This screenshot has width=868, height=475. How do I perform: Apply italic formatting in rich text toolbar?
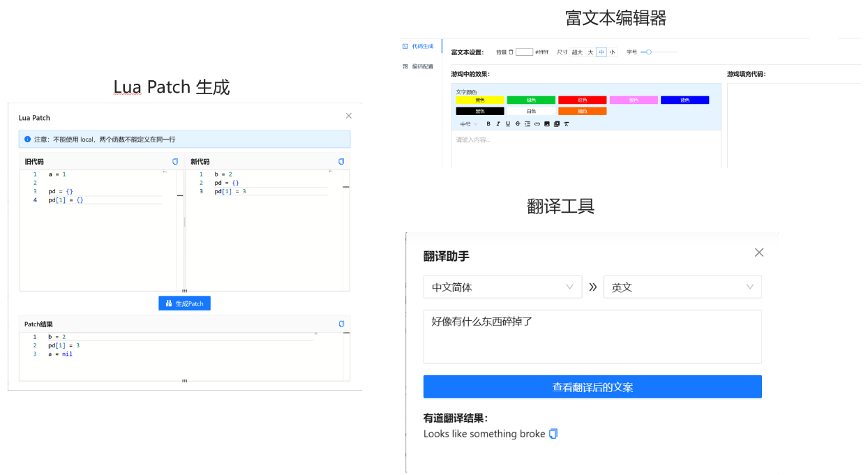point(498,124)
